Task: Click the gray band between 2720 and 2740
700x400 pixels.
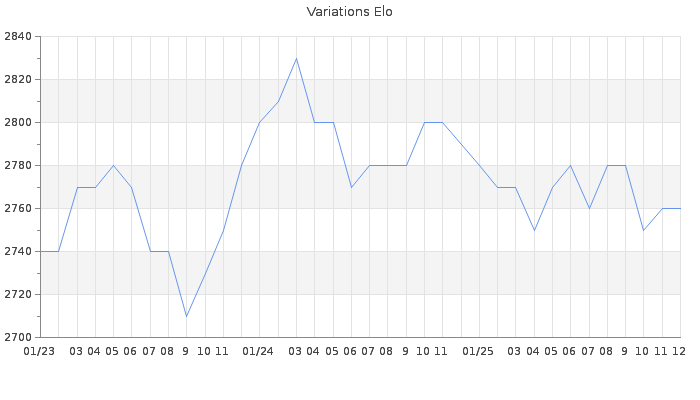Action: tap(360, 273)
